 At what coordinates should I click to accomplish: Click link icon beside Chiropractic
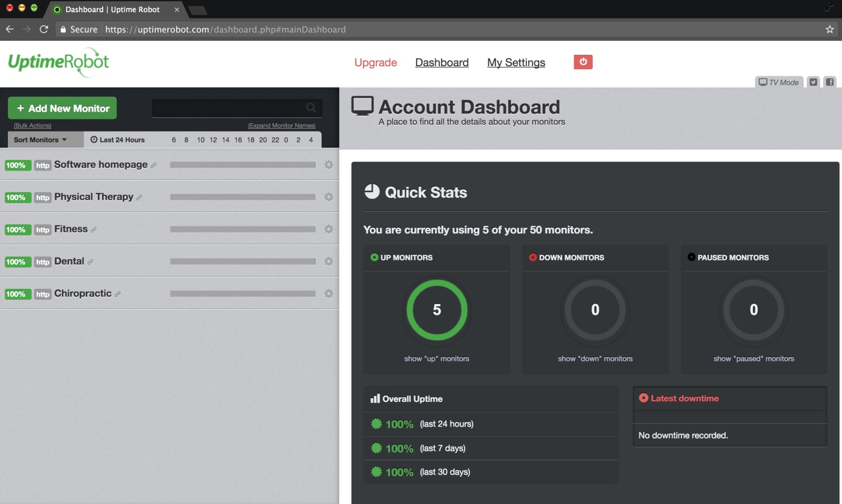[117, 294]
